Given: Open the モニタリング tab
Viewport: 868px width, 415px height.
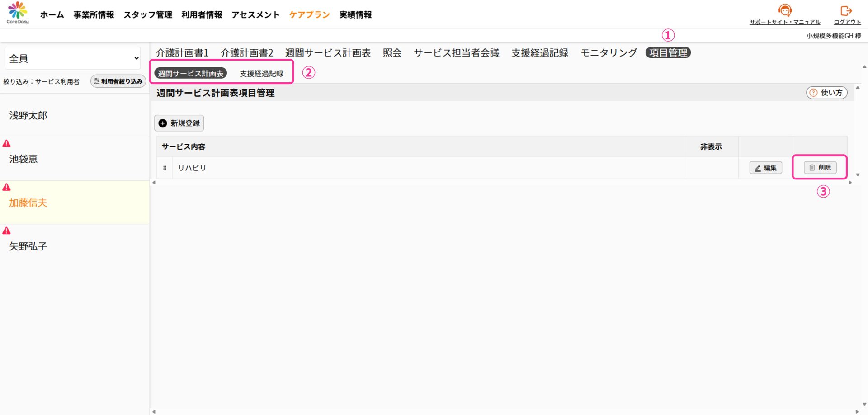Looking at the screenshot, I should tap(609, 53).
